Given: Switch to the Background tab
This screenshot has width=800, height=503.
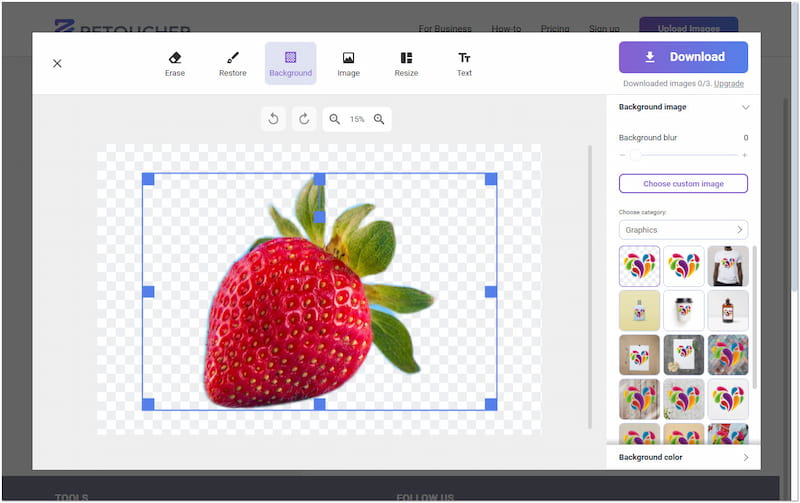Looking at the screenshot, I should (x=290, y=64).
